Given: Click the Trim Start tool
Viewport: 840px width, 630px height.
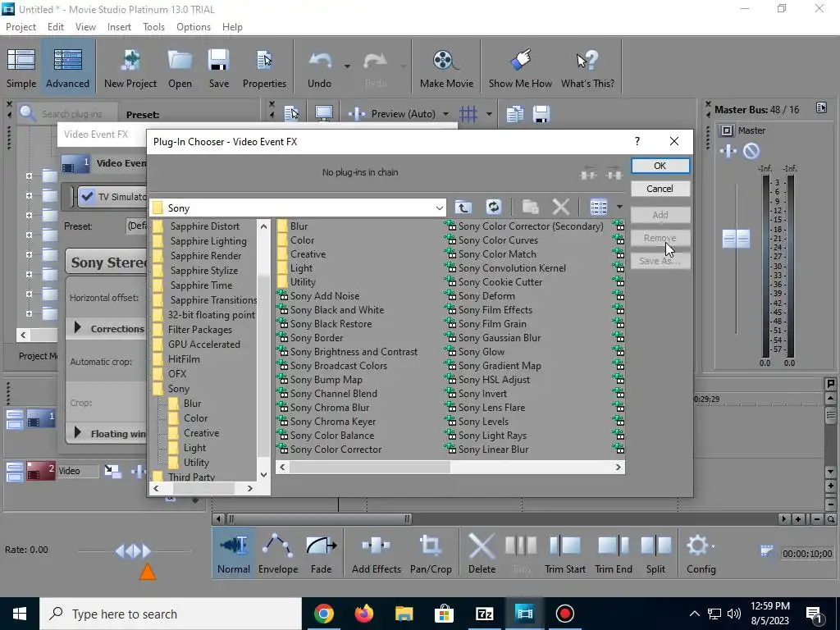Looking at the screenshot, I should pyautogui.click(x=564, y=554).
